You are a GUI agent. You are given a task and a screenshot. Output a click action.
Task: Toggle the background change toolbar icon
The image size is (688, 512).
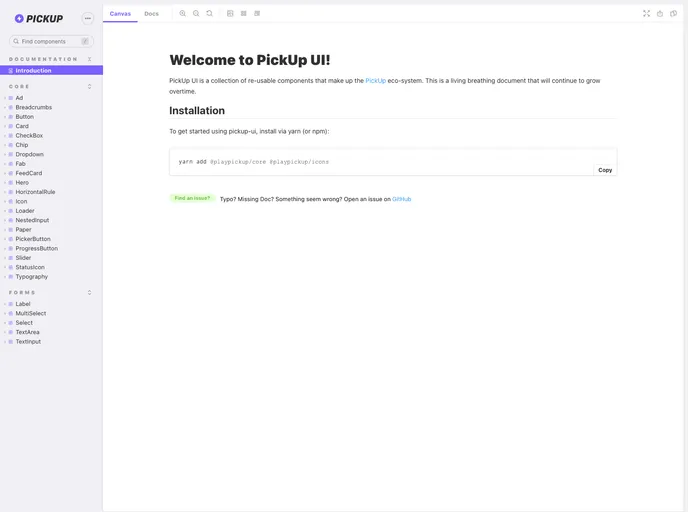(230, 14)
